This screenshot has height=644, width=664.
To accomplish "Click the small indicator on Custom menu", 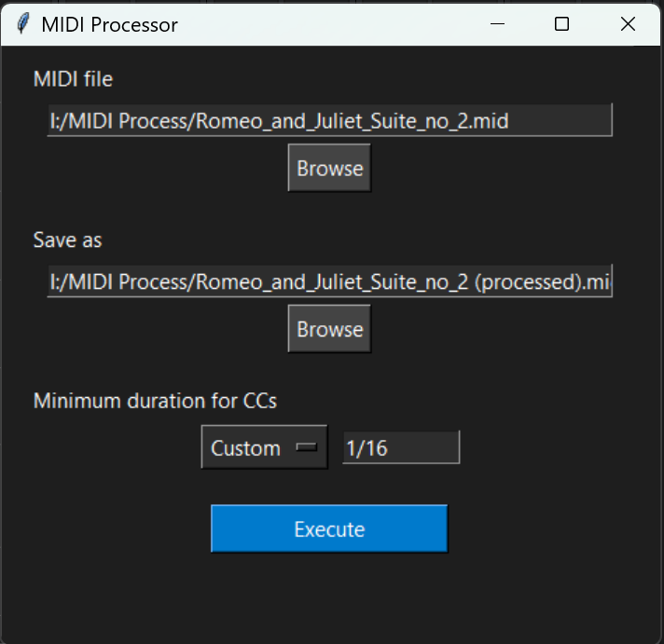I will pyautogui.click(x=306, y=447).
